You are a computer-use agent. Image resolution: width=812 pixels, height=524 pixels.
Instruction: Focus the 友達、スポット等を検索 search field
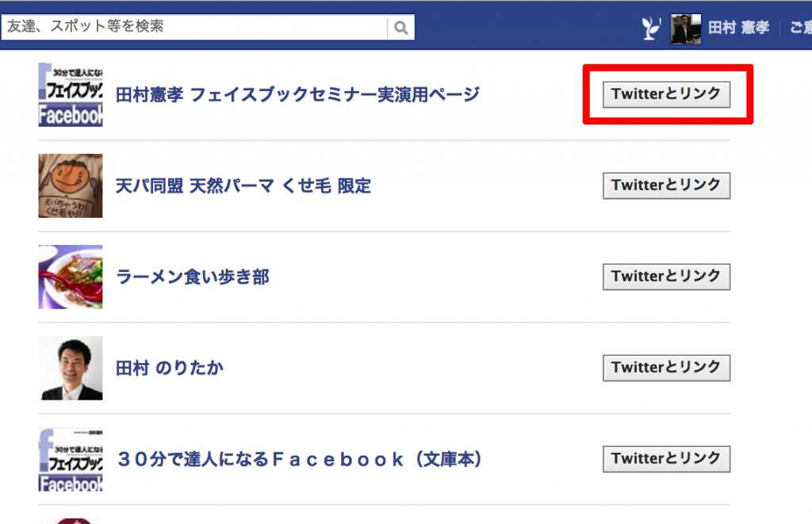(196, 27)
